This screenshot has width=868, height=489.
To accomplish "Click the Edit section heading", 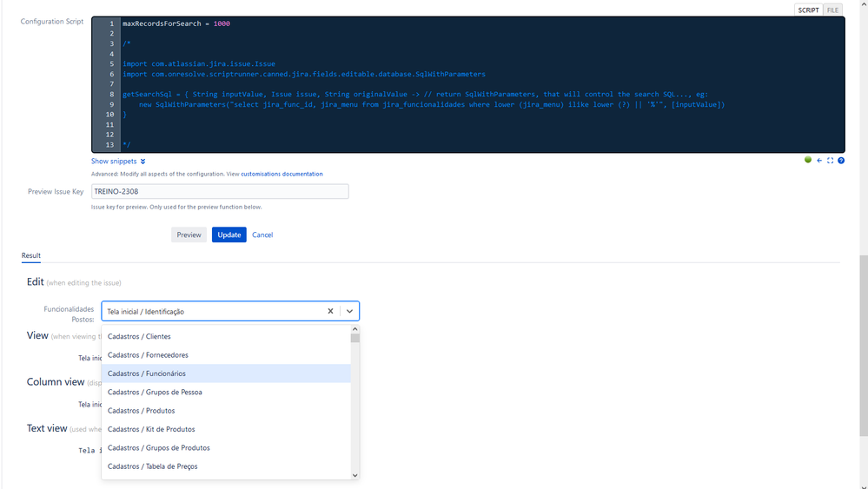I will pos(36,281).
